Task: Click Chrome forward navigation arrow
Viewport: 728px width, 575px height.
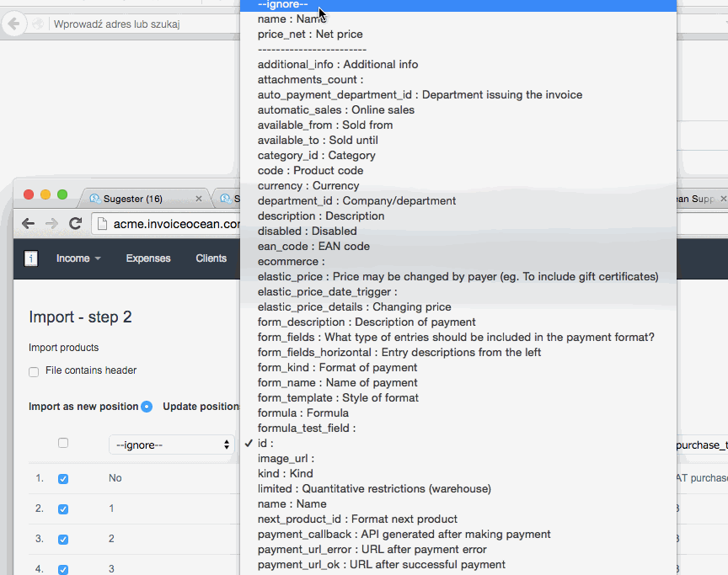Action: point(51,224)
